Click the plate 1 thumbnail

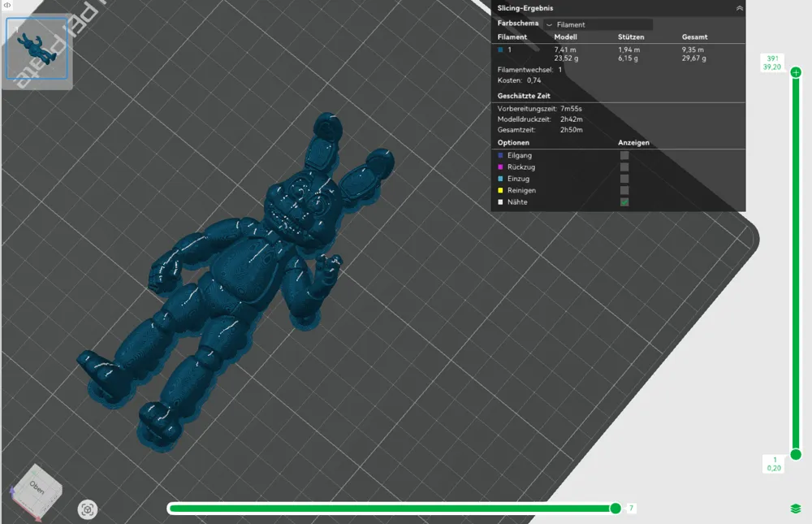point(37,49)
